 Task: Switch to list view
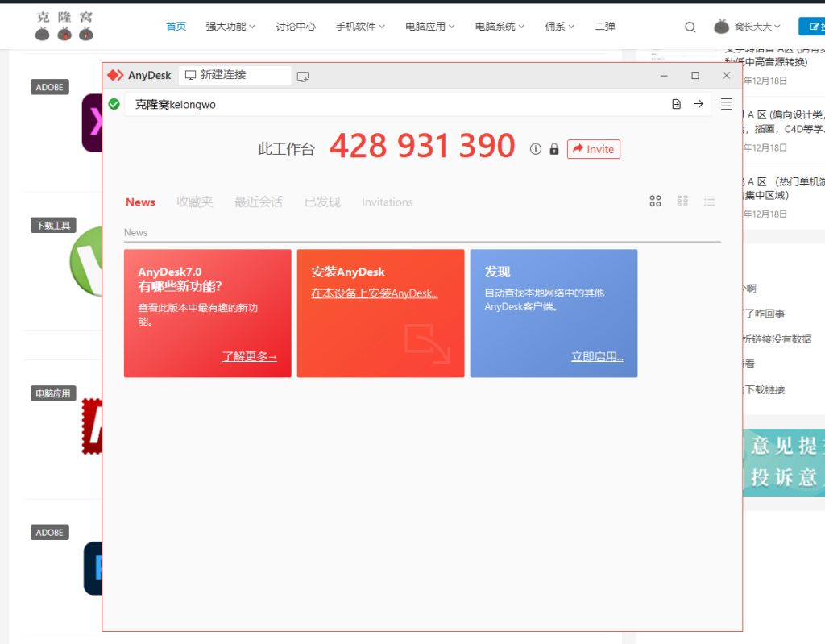tap(710, 201)
